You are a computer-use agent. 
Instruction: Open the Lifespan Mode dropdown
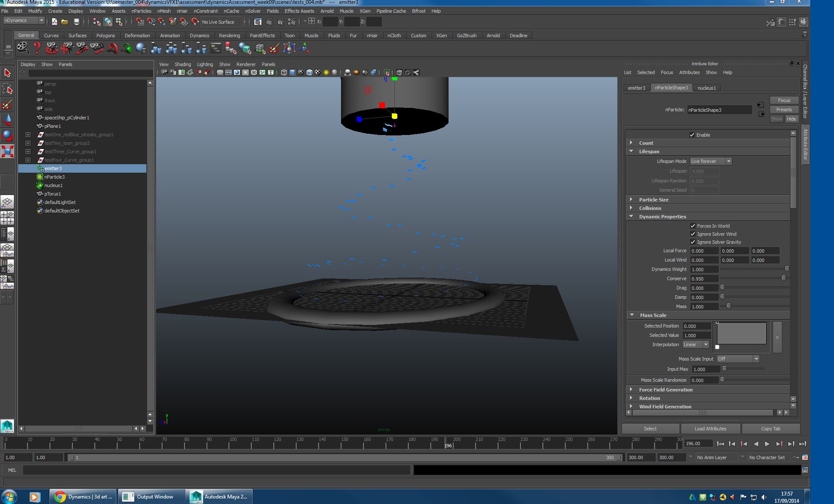tap(710, 161)
